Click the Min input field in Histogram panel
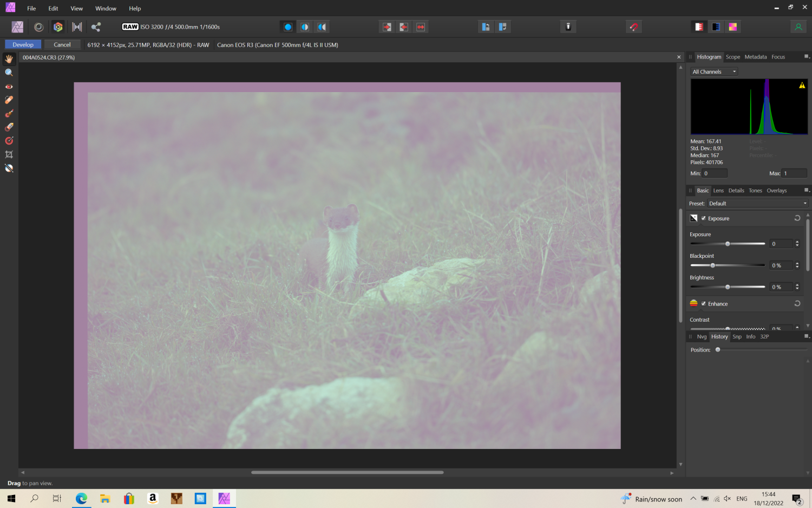The width and height of the screenshot is (812, 508). click(x=714, y=173)
